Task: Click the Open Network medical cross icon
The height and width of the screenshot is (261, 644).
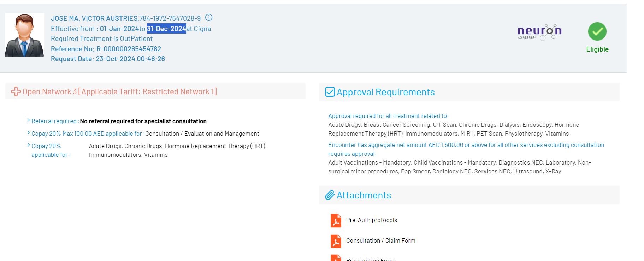Action: tap(16, 92)
